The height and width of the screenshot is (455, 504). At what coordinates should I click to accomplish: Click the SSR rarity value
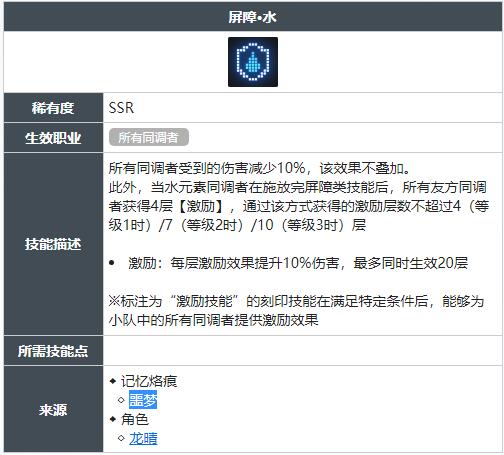pos(121,108)
